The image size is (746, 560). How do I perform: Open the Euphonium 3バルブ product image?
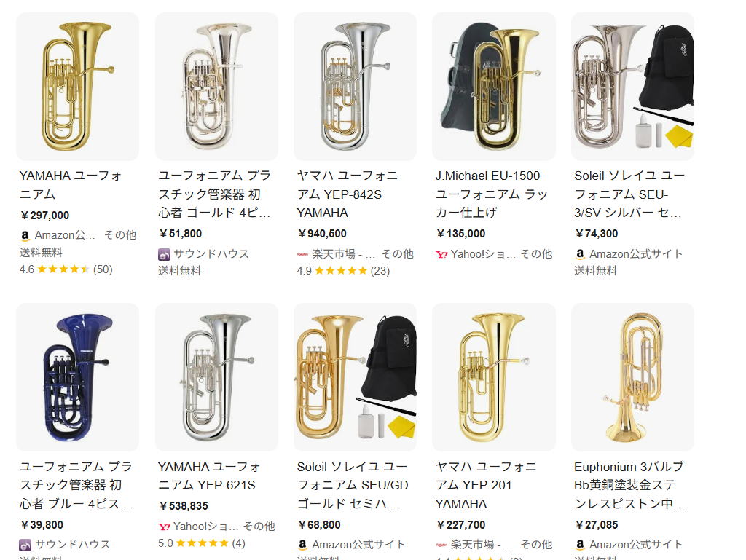(632, 377)
